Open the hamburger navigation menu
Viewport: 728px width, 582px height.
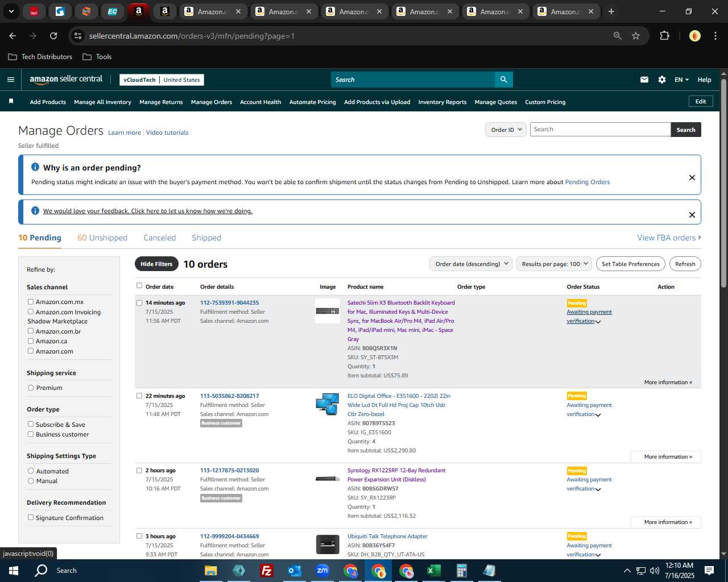(10, 80)
